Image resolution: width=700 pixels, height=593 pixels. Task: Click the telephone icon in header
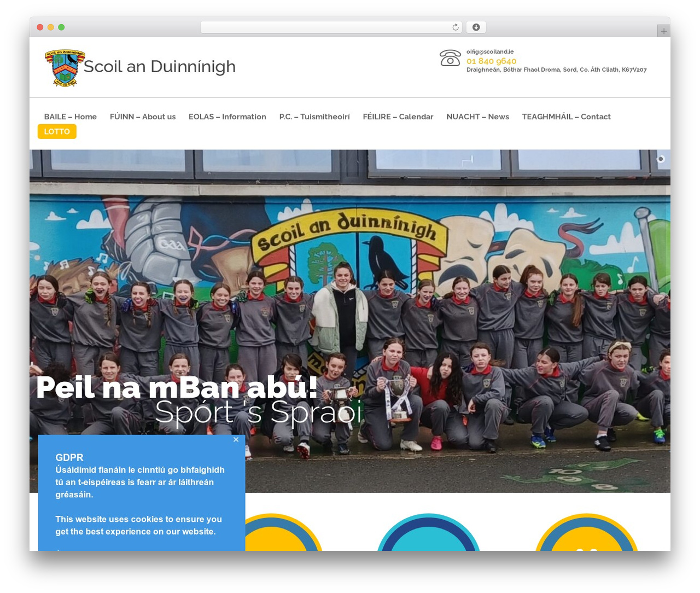coord(450,58)
